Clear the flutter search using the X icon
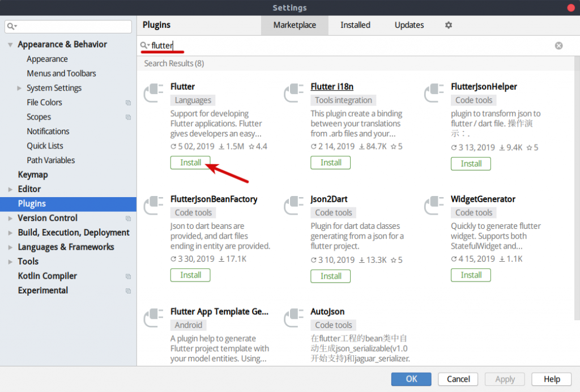Image resolution: width=580 pixels, height=392 pixels. click(x=558, y=45)
